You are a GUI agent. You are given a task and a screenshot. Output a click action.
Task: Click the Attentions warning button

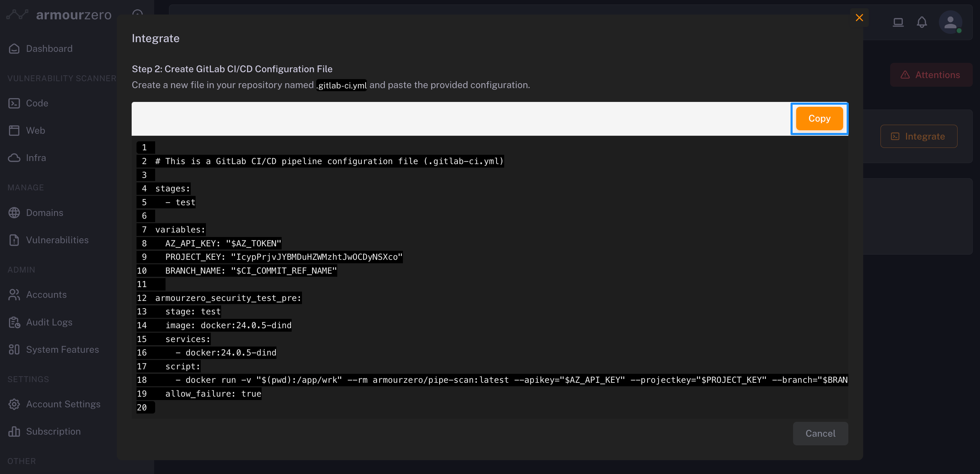pos(931,75)
